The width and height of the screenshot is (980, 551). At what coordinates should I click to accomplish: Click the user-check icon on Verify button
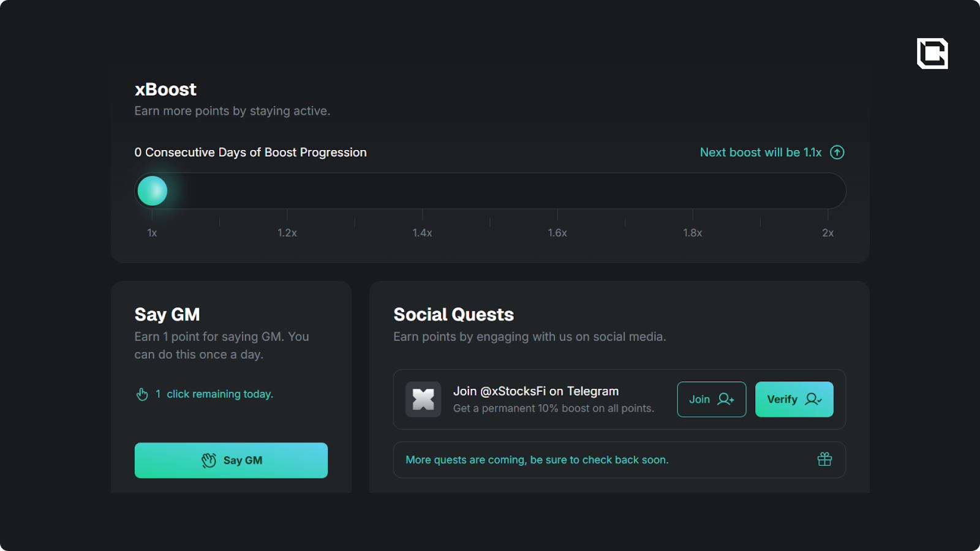pyautogui.click(x=813, y=399)
